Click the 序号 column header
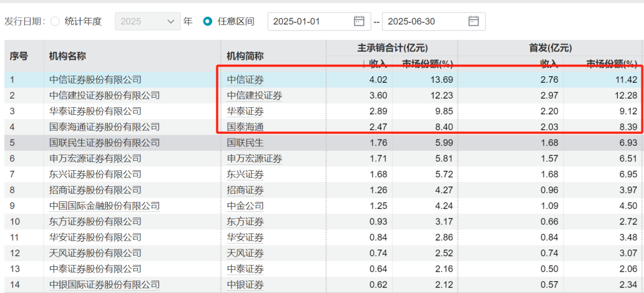Image resolution: width=644 pixels, height=293 pixels. [18, 56]
